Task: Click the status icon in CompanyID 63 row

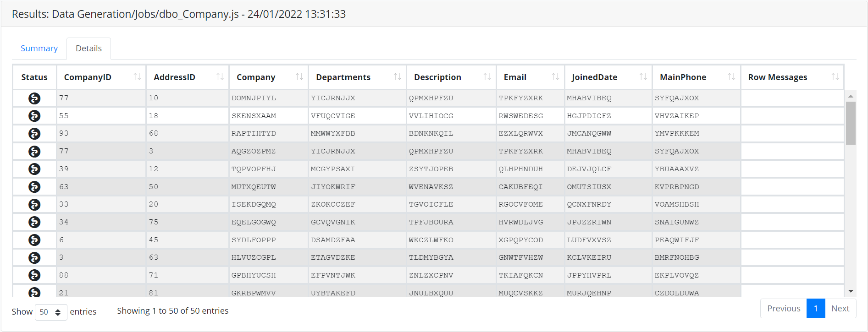Action: [x=34, y=187]
